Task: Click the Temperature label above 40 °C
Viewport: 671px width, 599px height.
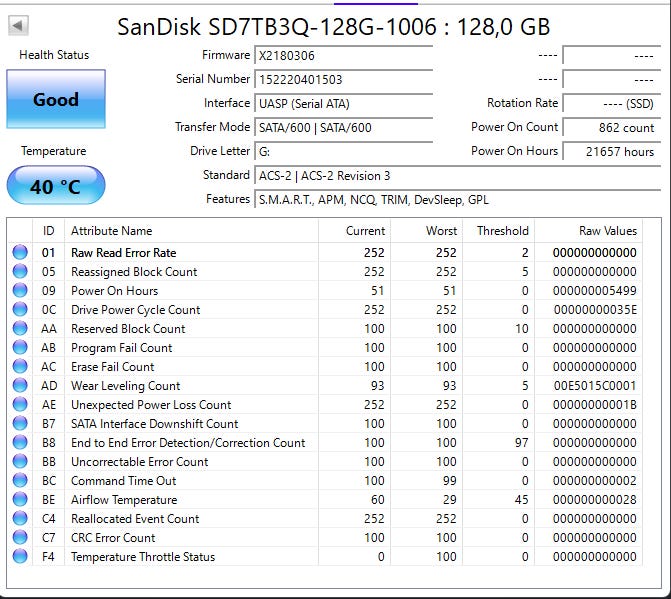Action: tap(53, 151)
